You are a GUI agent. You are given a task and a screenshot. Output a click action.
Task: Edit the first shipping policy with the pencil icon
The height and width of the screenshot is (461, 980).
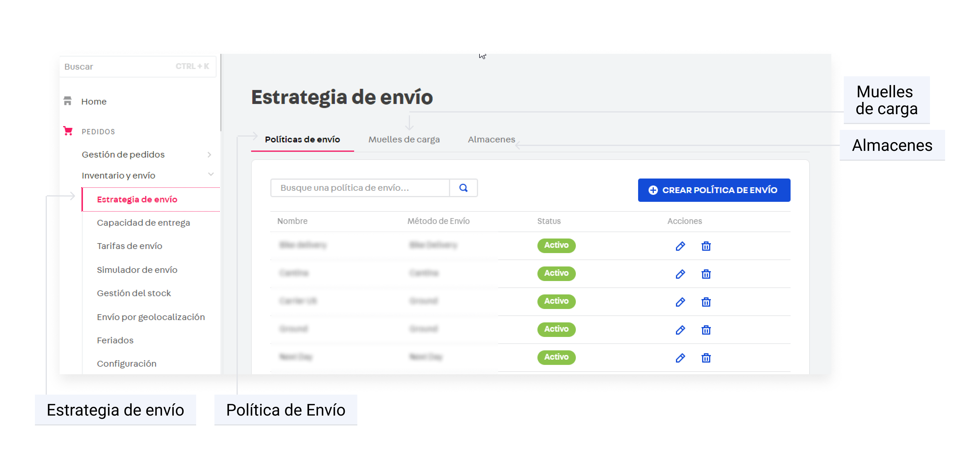[x=680, y=246]
